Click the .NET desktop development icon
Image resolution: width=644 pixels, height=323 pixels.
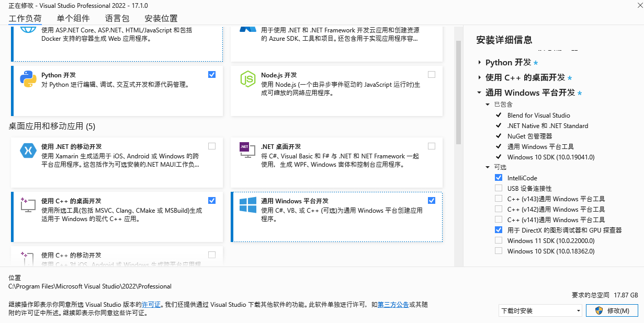(x=247, y=150)
